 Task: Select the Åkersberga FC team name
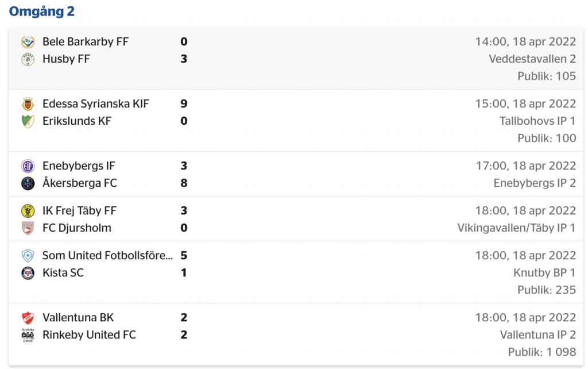(x=79, y=183)
